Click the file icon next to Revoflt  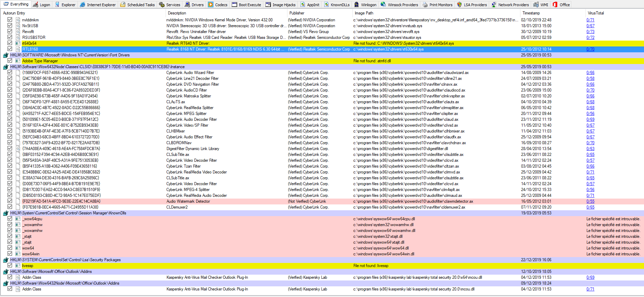(18, 32)
